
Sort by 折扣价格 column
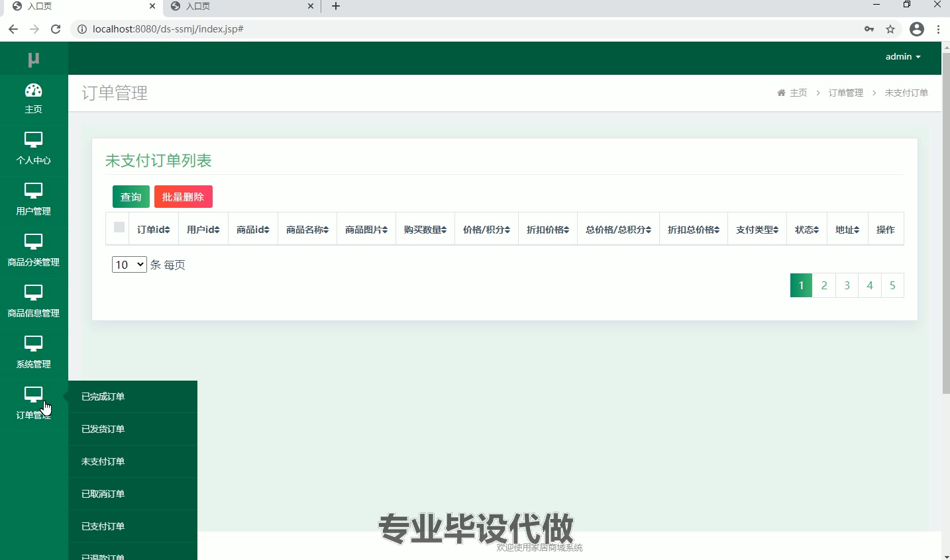[548, 230]
